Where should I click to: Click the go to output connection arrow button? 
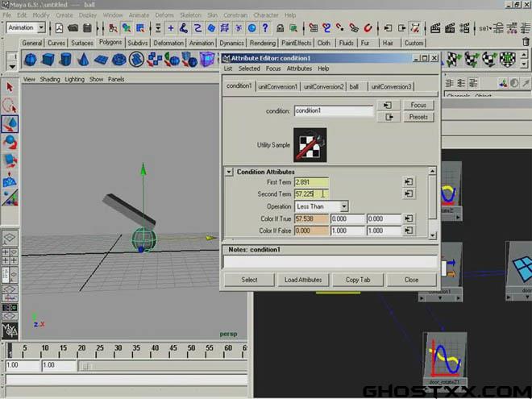[x=389, y=117]
